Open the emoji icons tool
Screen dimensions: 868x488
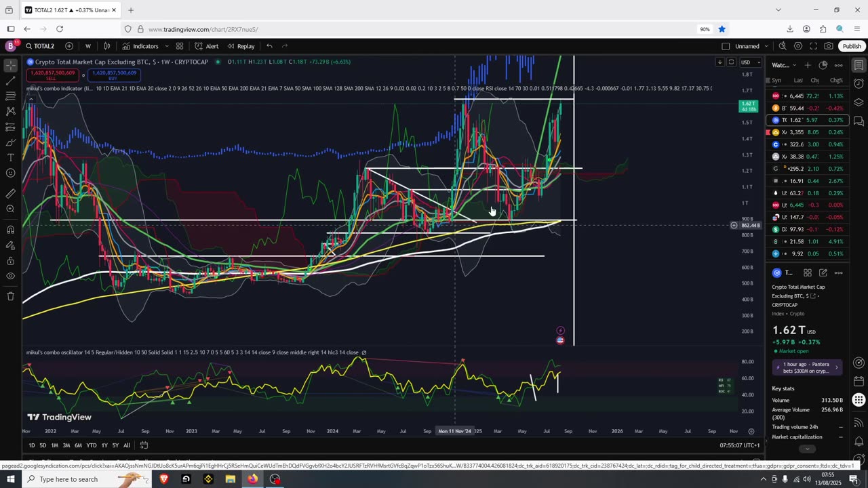pos(10,173)
